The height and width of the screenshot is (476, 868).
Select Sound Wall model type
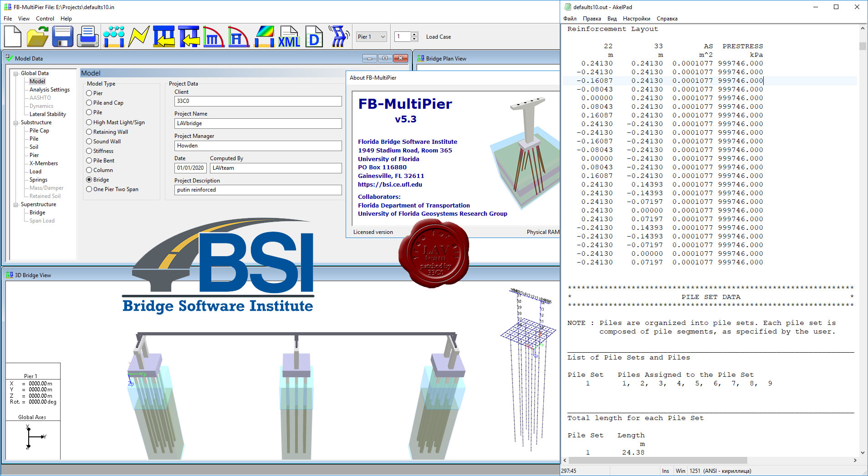tap(89, 142)
